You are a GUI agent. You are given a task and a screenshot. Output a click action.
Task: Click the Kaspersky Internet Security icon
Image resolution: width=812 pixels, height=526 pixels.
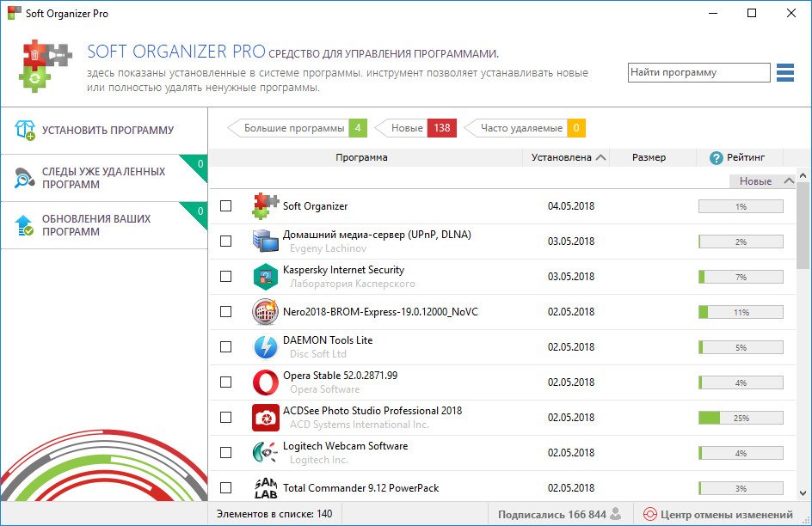pos(265,276)
